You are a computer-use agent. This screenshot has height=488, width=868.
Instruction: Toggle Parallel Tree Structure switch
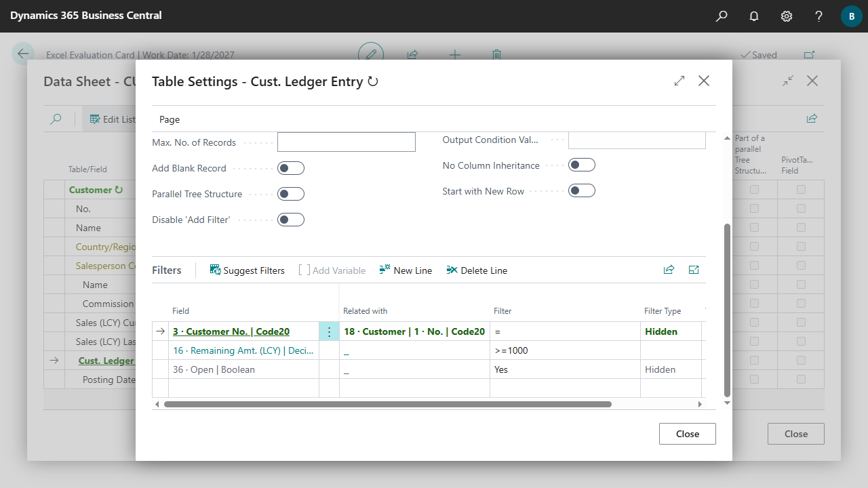[291, 194]
